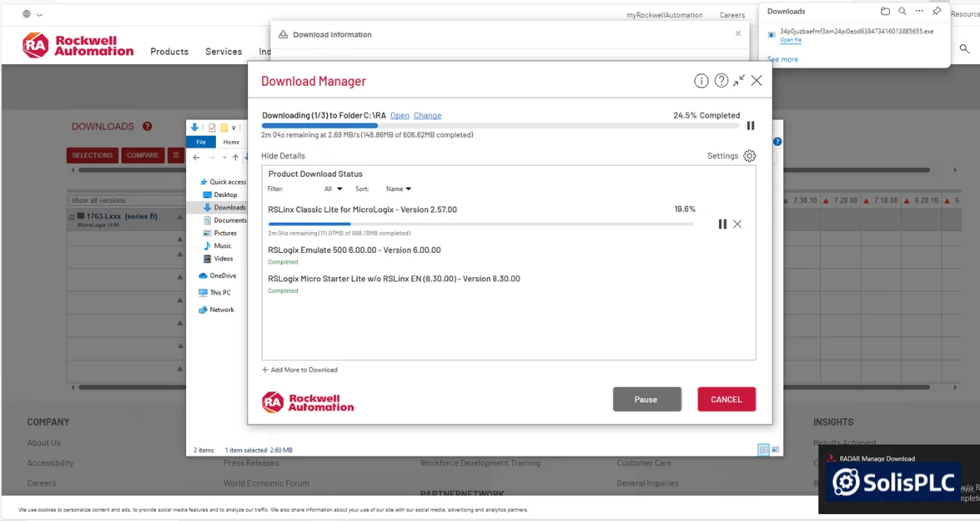Screen dimensions: 980x521
Task: Click the search magnifier in the Edge Downloads popup
Action: coord(902,11)
